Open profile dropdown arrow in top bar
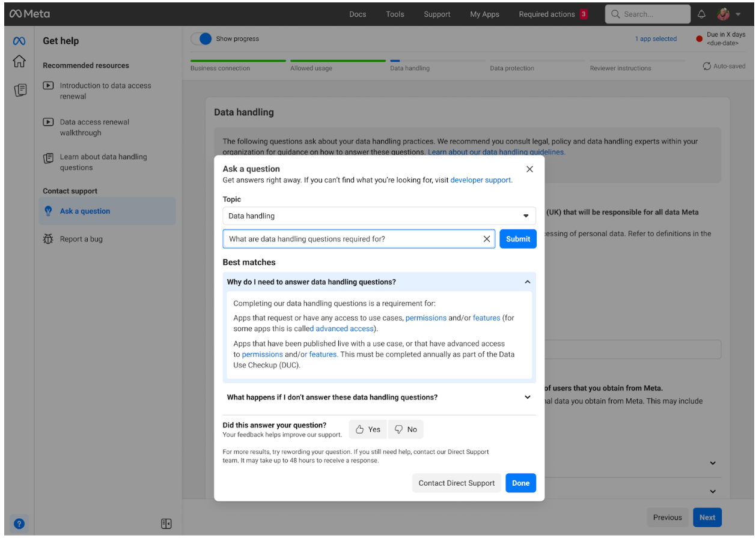The width and height of the screenshot is (756, 541). pos(739,14)
